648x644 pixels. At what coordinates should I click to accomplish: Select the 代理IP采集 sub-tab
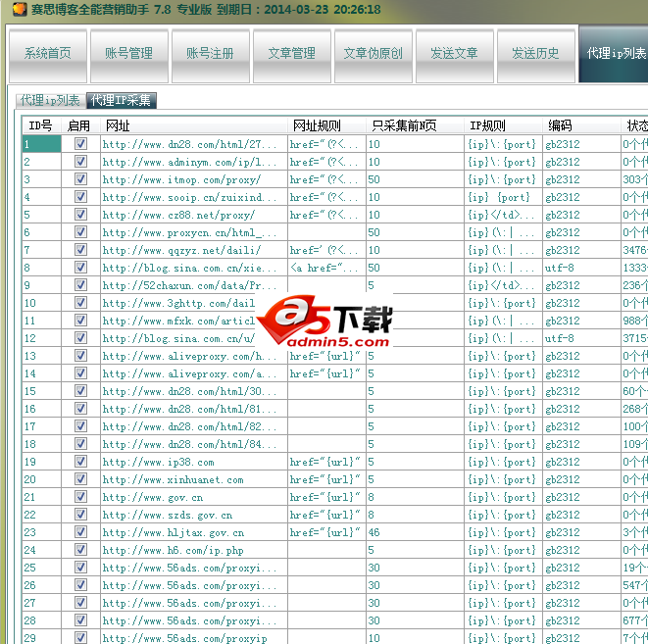121,100
